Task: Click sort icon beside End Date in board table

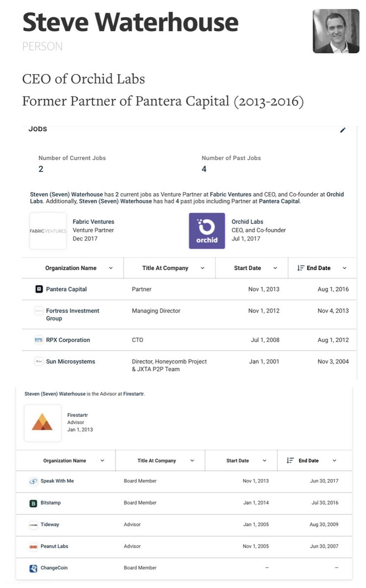Action: pos(290,461)
